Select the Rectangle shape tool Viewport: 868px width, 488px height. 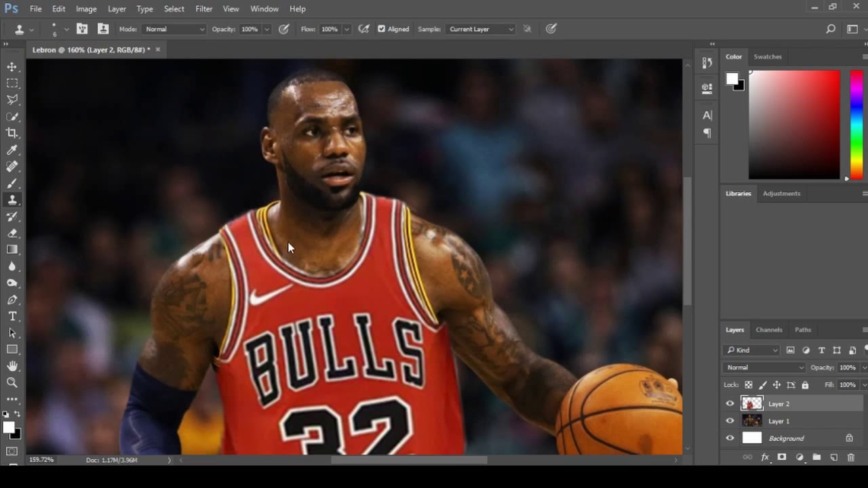(x=12, y=350)
